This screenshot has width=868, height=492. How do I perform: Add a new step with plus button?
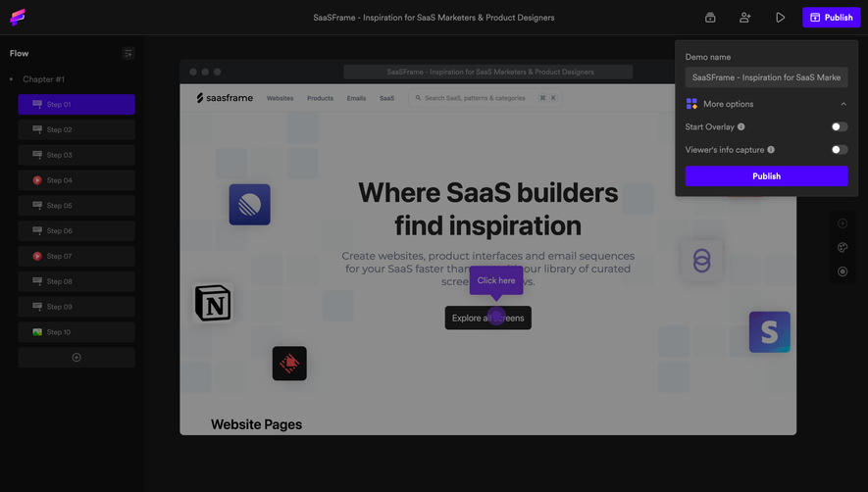(x=77, y=358)
